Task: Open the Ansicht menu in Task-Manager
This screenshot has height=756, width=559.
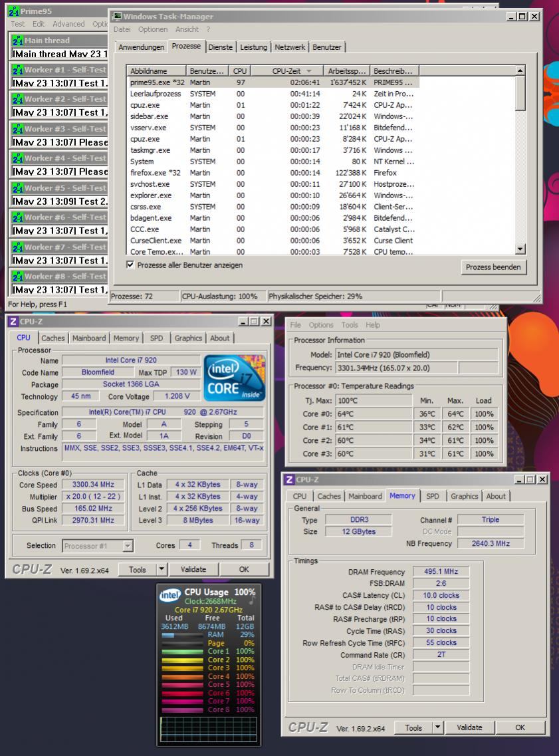Action: pos(187,29)
